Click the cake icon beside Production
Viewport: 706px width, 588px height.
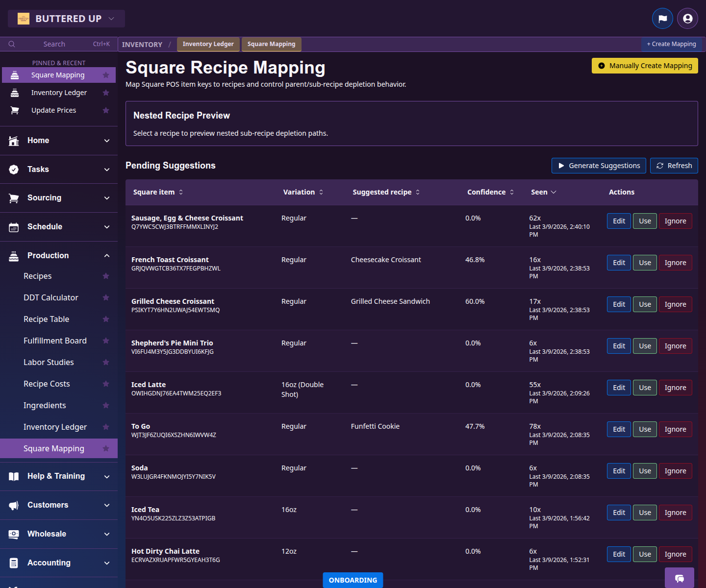coord(14,255)
